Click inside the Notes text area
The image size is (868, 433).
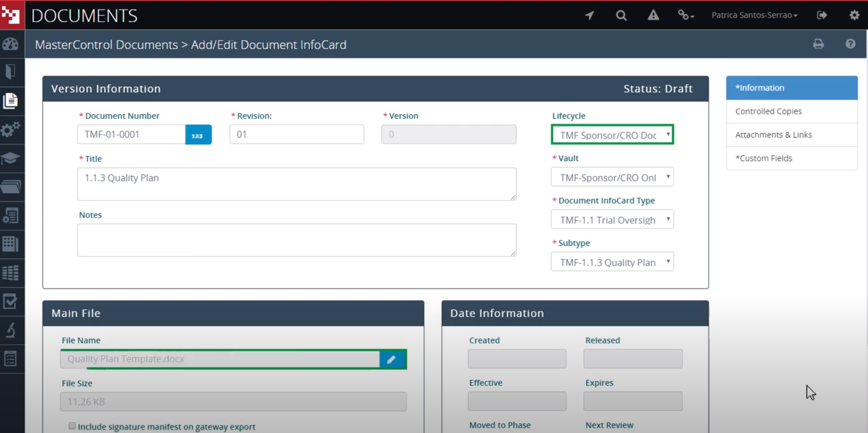(x=296, y=240)
